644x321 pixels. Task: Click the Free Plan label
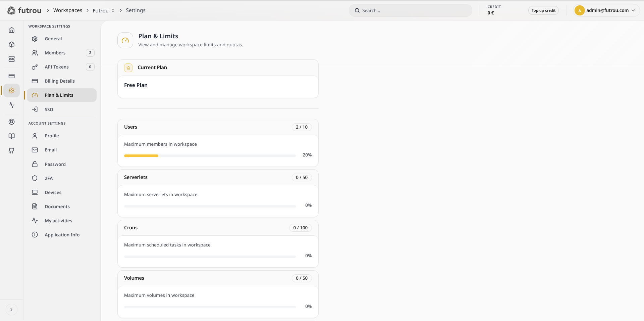pyautogui.click(x=136, y=85)
